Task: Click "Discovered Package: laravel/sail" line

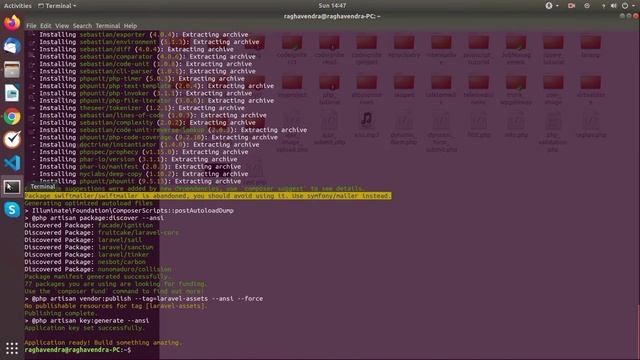Action: [x=83, y=240]
